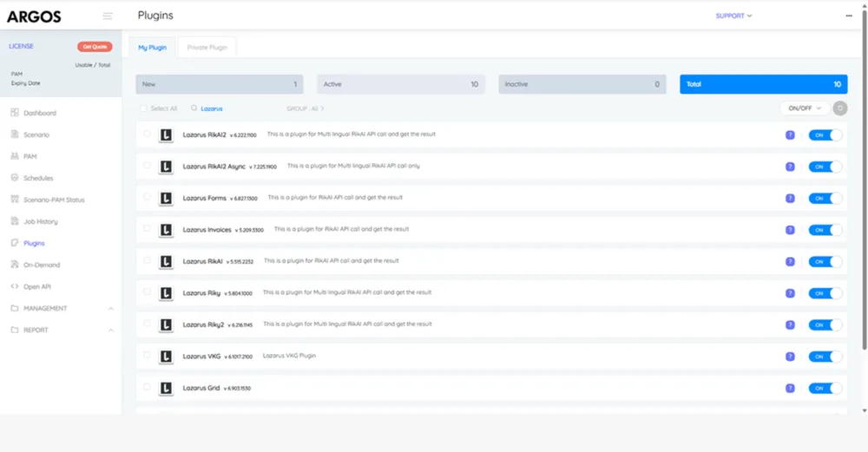Image resolution: width=868 pixels, height=452 pixels.
Task: Check the Select All checkbox
Action: click(x=143, y=108)
